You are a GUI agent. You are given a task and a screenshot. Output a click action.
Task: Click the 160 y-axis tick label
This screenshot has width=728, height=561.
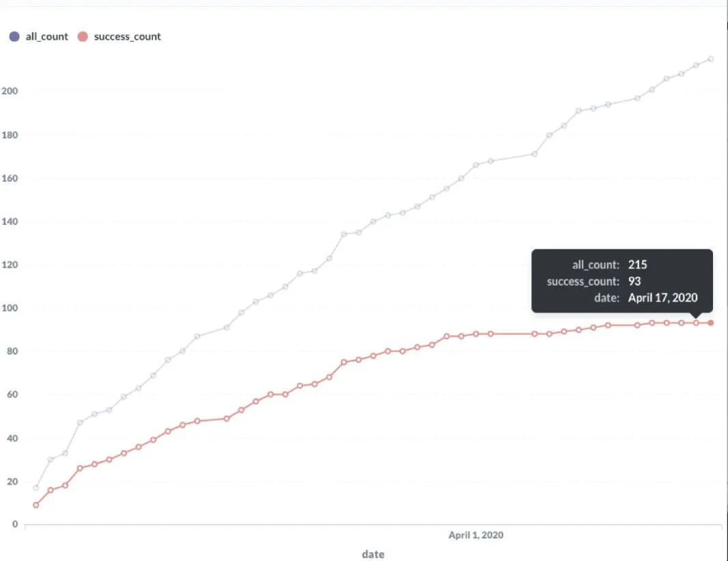[x=10, y=178]
